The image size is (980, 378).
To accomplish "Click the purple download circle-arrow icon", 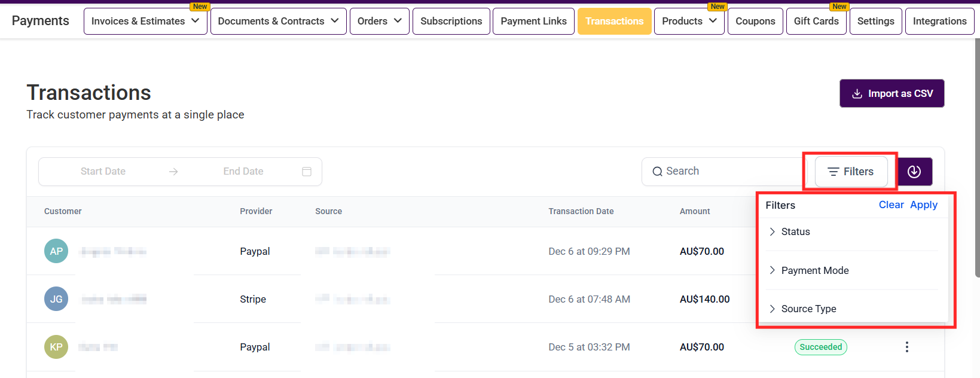I will click(915, 172).
